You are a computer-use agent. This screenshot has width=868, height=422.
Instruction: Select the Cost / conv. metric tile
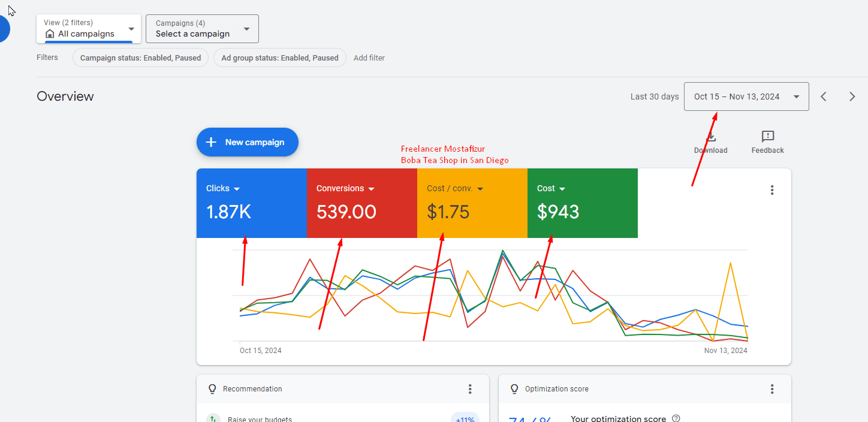point(472,203)
